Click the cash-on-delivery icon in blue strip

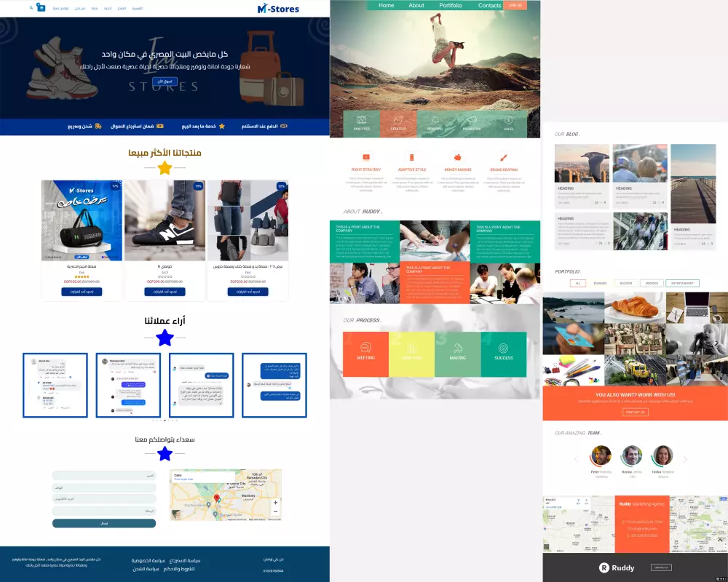(284, 126)
